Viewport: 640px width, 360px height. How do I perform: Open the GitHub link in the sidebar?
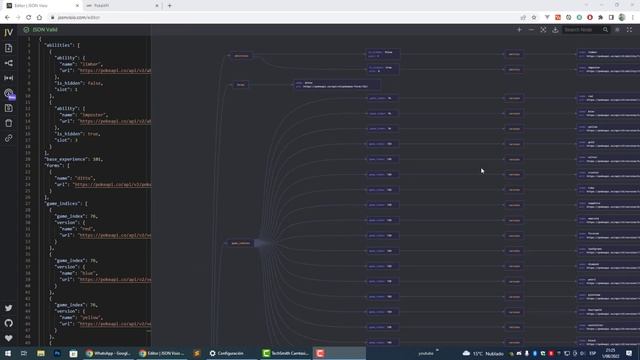pyautogui.click(x=9, y=323)
